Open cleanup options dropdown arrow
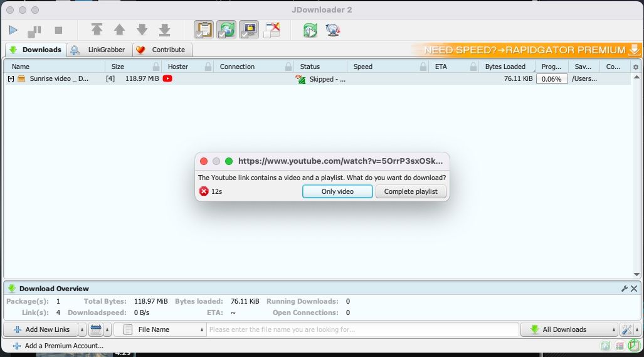Viewport: 644px width, 357px height. 107,329
